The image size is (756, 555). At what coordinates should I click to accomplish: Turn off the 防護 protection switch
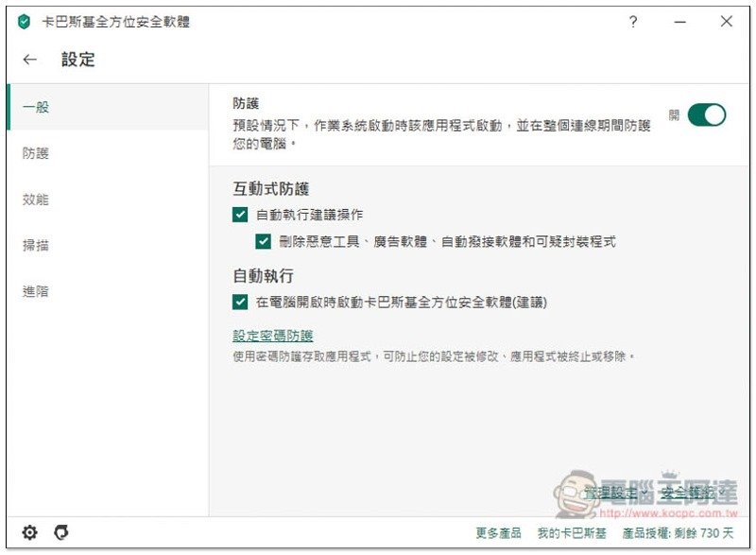pyautogui.click(x=706, y=114)
